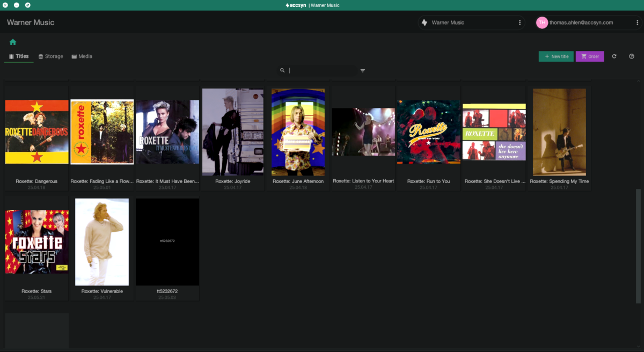Click 'tt5232672' label under black thumbnail
644x352 pixels.
click(167, 291)
